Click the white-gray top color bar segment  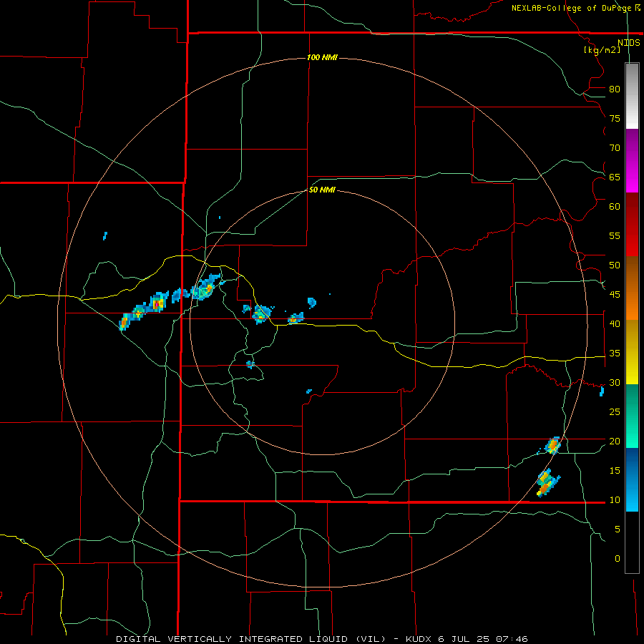632,96
